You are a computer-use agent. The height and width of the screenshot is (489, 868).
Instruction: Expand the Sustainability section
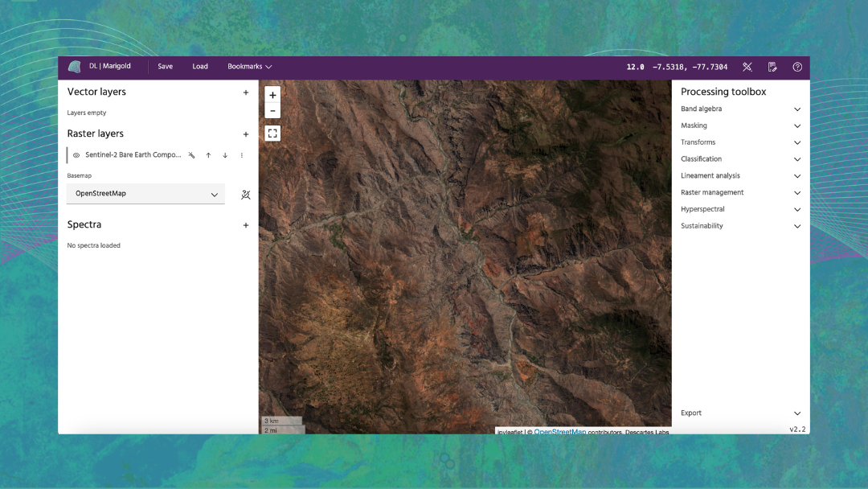741,226
